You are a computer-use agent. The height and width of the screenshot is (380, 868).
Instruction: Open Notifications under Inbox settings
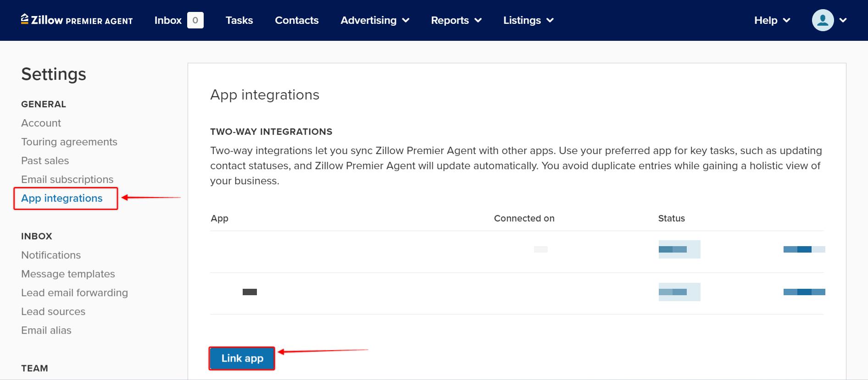[x=51, y=255]
